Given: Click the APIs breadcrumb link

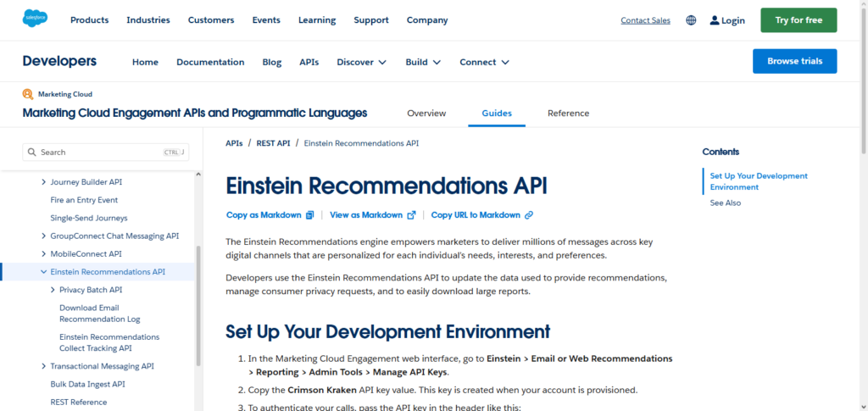Looking at the screenshot, I should coord(234,143).
